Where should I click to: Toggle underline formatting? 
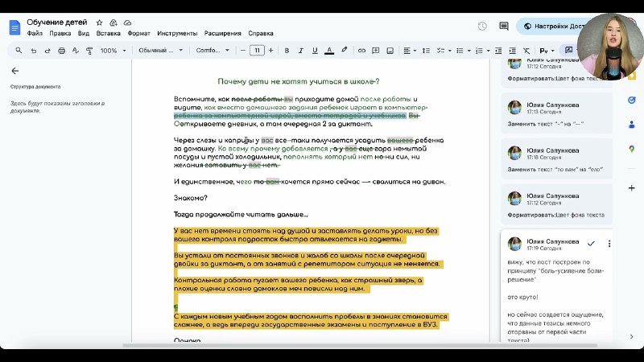click(x=315, y=51)
